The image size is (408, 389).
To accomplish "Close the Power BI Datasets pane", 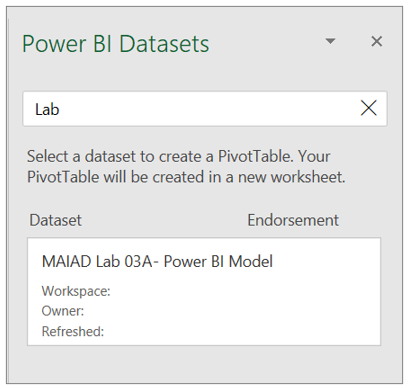I will (x=376, y=42).
